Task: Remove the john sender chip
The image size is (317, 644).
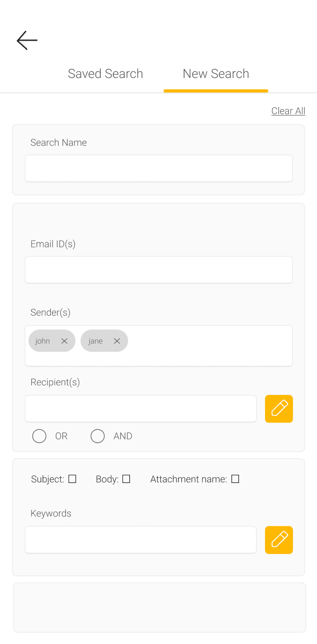Action: click(64, 341)
